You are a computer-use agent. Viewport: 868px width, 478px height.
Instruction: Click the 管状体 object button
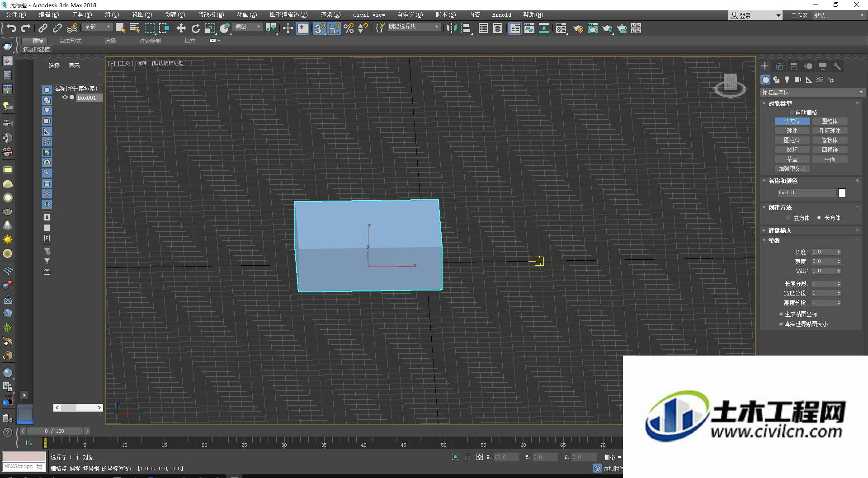coord(830,140)
